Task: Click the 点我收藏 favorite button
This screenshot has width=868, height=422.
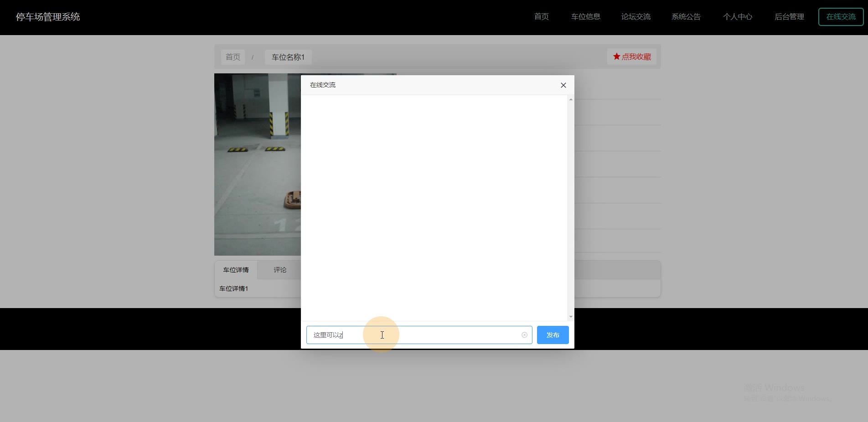Action: click(632, 57)
